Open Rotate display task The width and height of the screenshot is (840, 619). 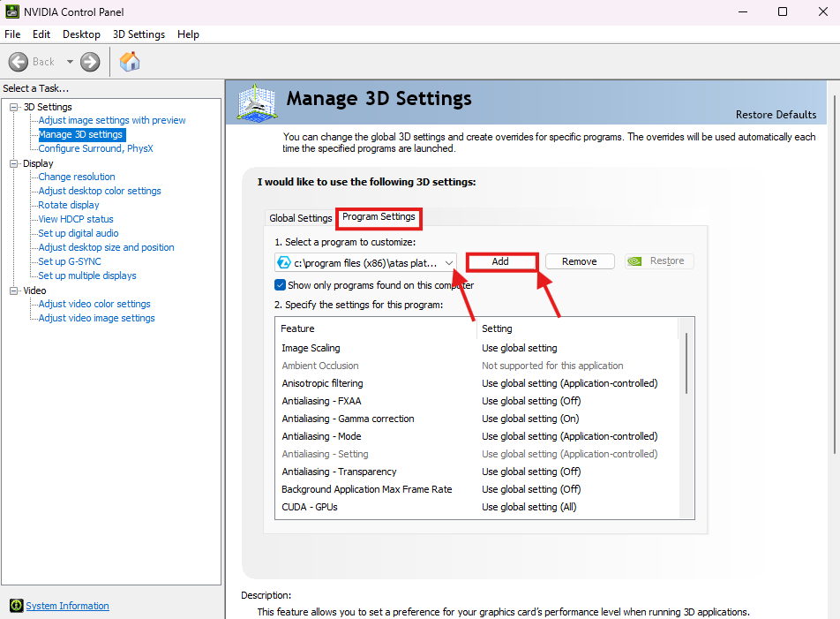pyautogui.click(x=69, y=205)
